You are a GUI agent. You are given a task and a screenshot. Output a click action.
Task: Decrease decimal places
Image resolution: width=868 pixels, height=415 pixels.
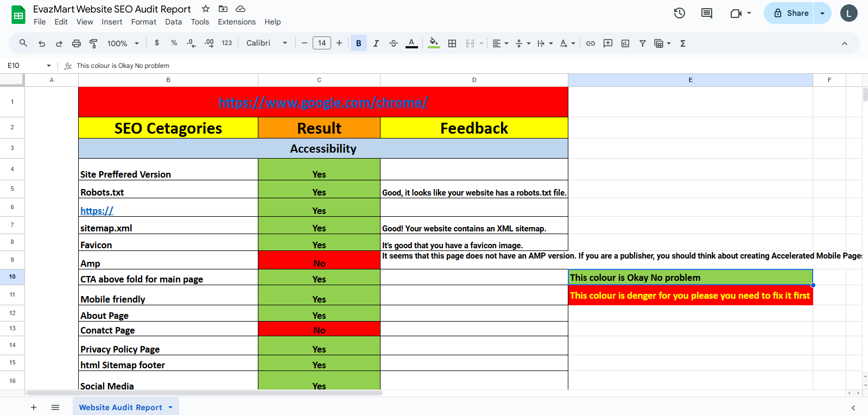click(x=191, y=43)
